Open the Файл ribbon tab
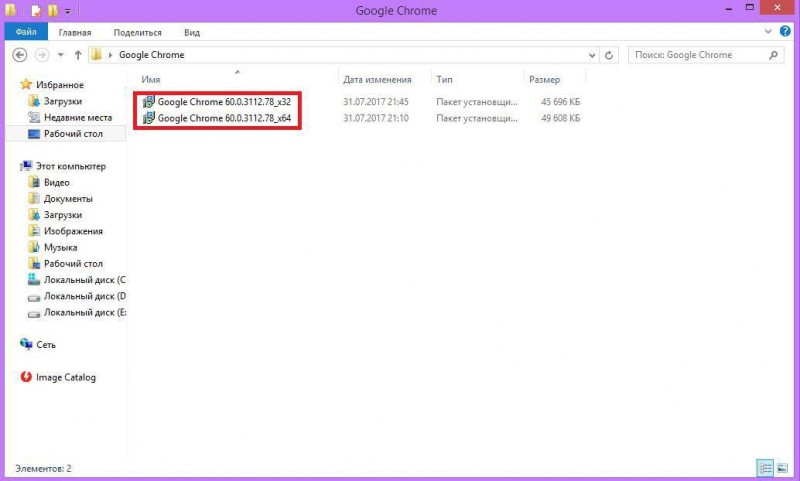 tap(26, 32)
